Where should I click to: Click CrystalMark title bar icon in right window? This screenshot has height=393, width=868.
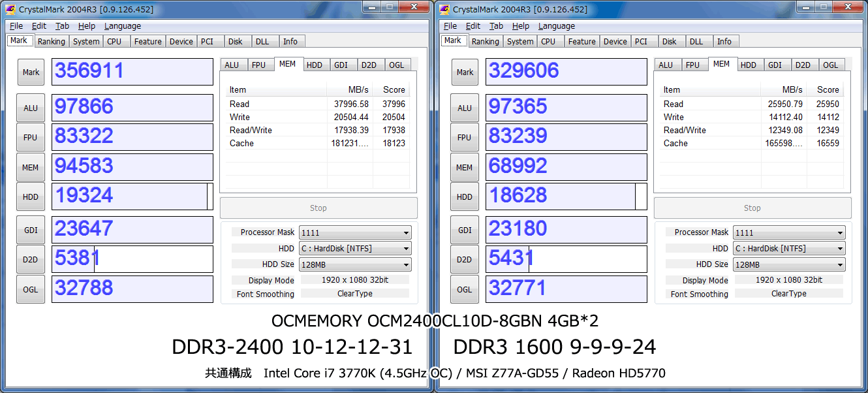[444, 9]
